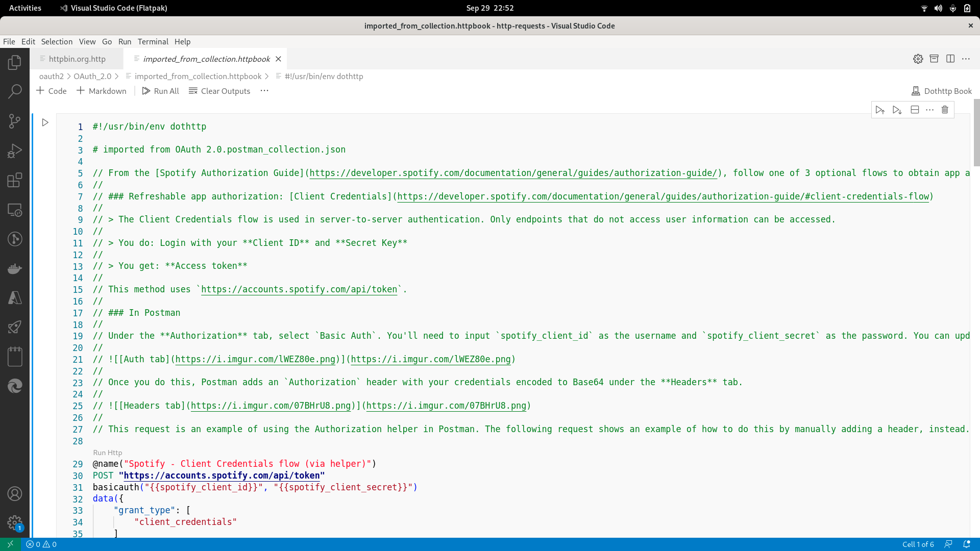Viewport: 980px width, 551px height.
Task: Click Execute Above Cells icon in cell toolbar
Action: point(880,110)
